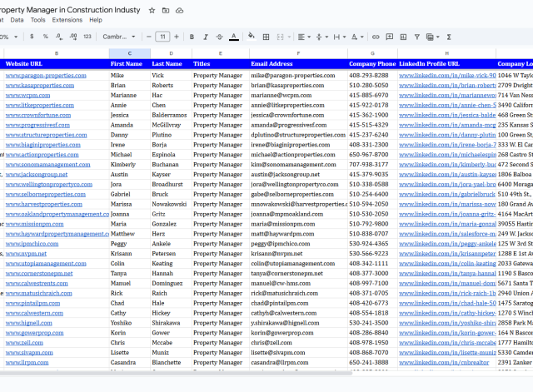
Task: Select column G header
Action: coord(372,53)
